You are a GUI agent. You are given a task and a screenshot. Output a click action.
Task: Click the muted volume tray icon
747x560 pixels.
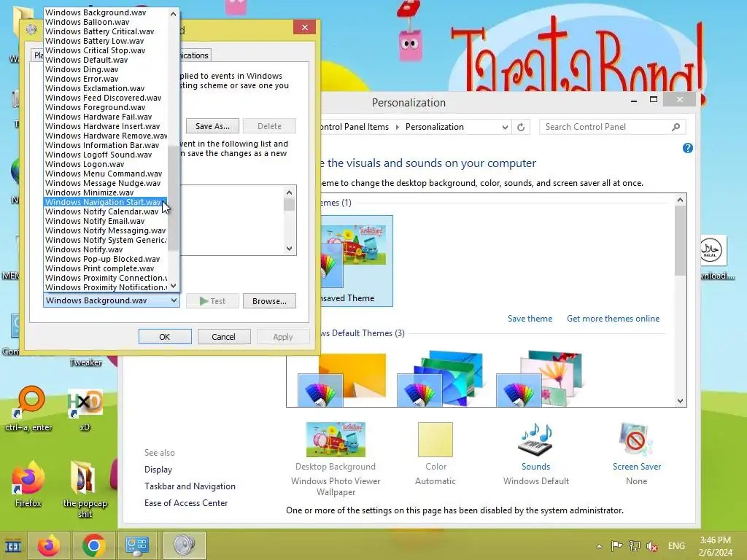pos(652,546)
